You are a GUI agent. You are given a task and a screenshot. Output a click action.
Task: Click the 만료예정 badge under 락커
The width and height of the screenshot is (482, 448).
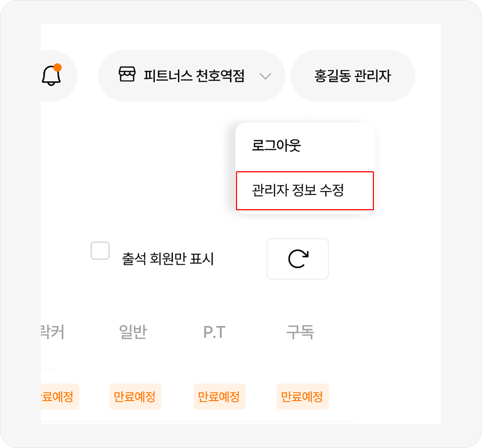click(59, 397)
